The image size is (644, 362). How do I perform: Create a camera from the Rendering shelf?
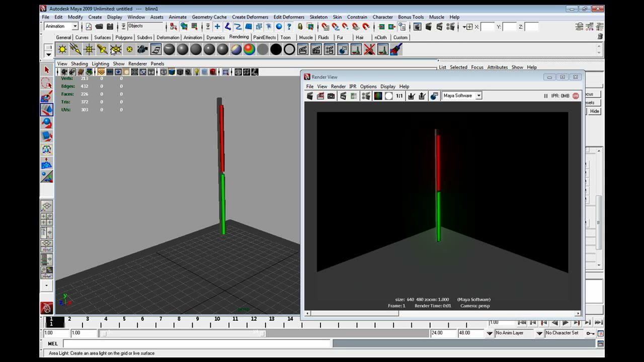(142, 49)
